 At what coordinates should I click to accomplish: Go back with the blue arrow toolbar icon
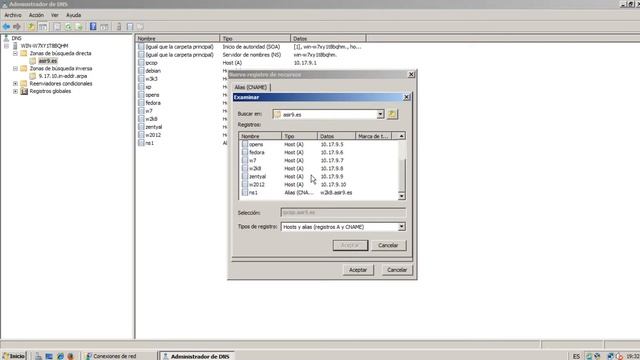coord(6,27)
